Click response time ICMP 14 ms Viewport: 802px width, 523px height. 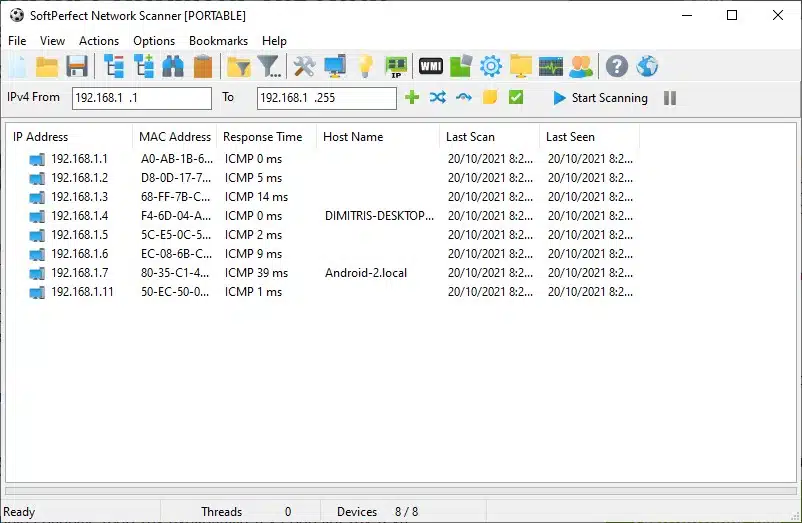[256, 197]
